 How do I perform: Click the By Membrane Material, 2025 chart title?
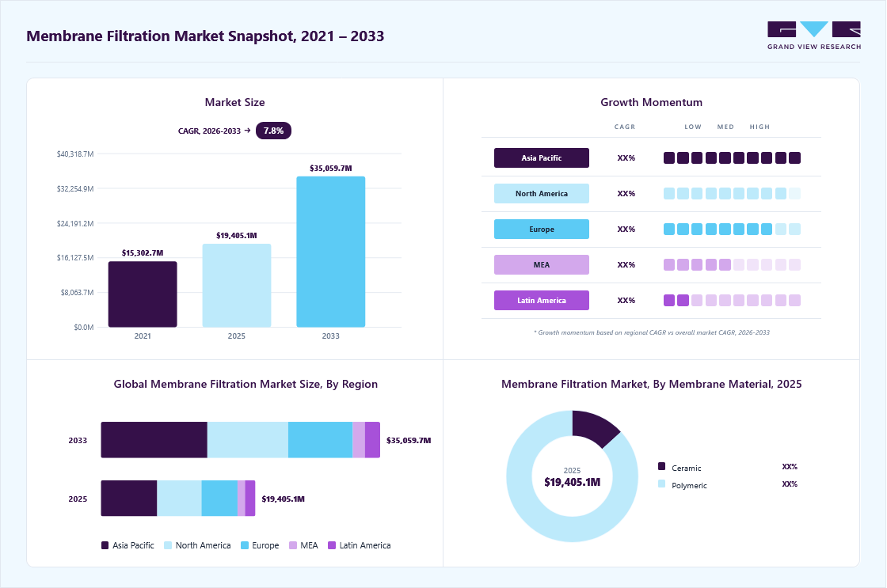651,384
